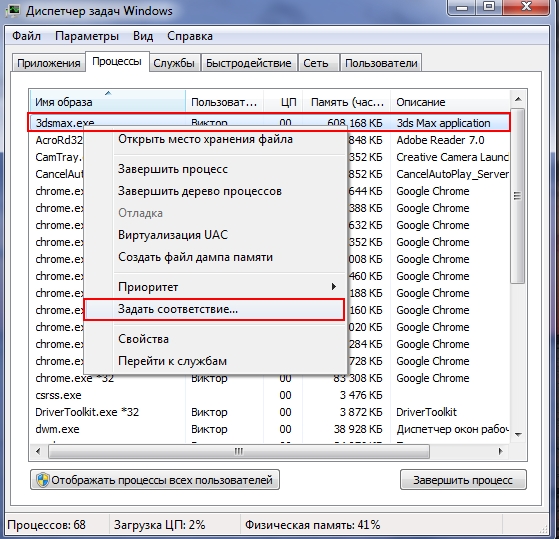Open the Пользователи tab
Image resolution: width=559 pixels, height=539 pixels.
[x=381, y=63]
